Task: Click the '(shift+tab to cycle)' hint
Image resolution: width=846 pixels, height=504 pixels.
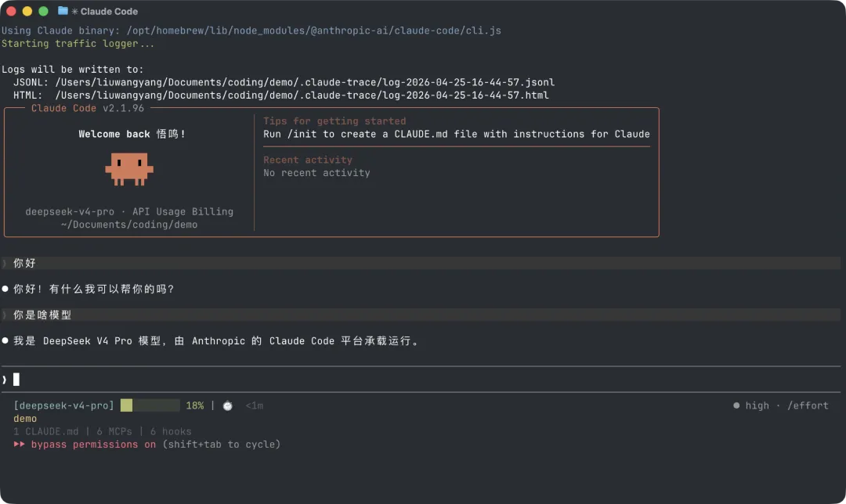Action: click(x=221, y=445)
